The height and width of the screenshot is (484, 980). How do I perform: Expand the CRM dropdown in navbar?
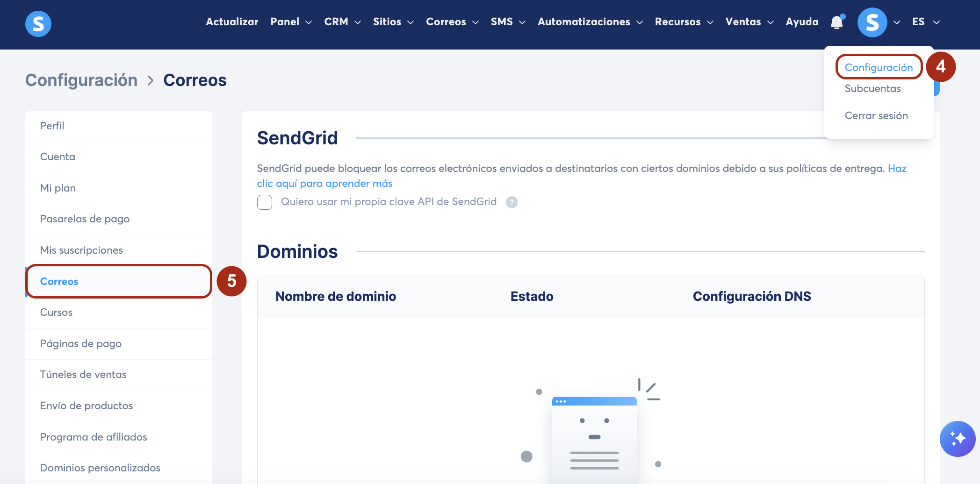[342, 22]
